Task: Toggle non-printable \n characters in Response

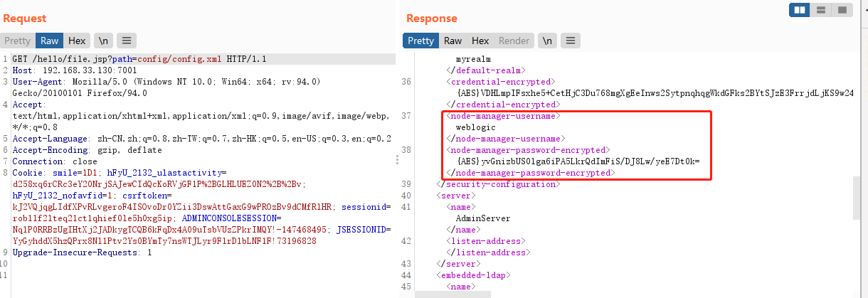Action: pos(547,41)
